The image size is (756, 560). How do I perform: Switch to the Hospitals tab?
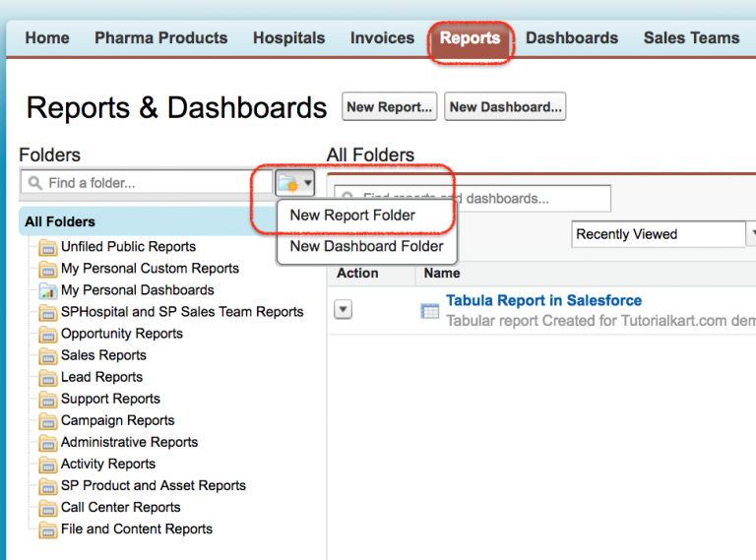tap(288, 37)
